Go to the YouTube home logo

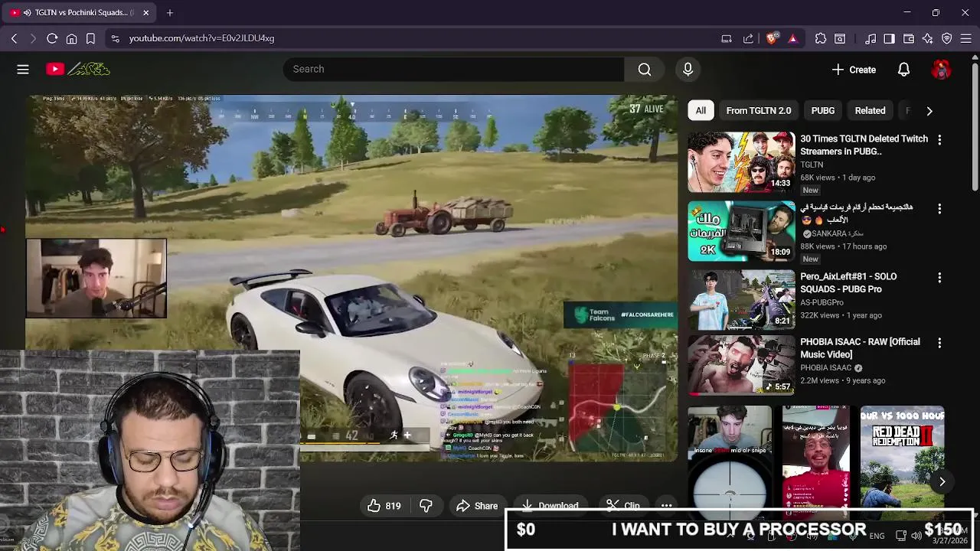click(77, 70)
